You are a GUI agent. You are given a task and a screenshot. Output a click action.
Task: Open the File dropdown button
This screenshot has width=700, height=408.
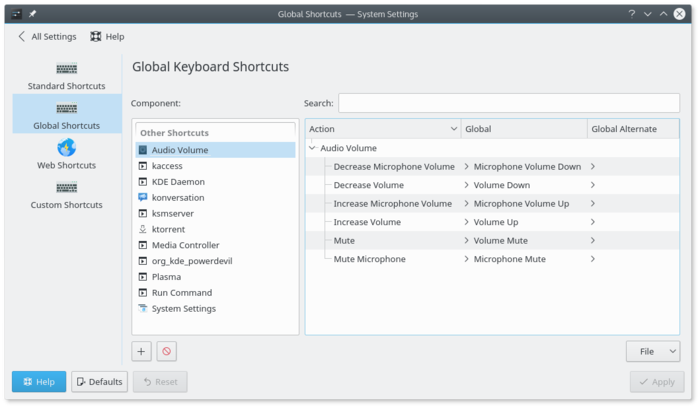(652, 351)
